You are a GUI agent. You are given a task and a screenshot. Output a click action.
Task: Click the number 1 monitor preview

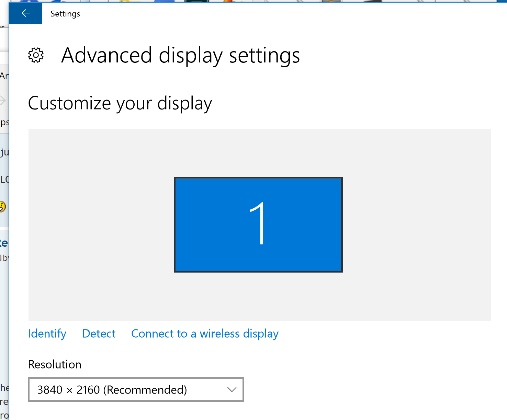[258, 224]
